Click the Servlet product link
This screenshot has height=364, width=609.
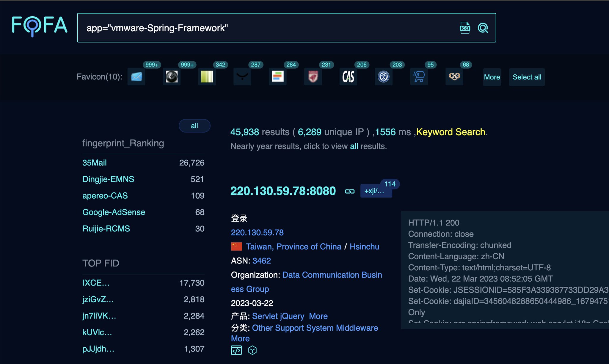[x=265, y=316]
